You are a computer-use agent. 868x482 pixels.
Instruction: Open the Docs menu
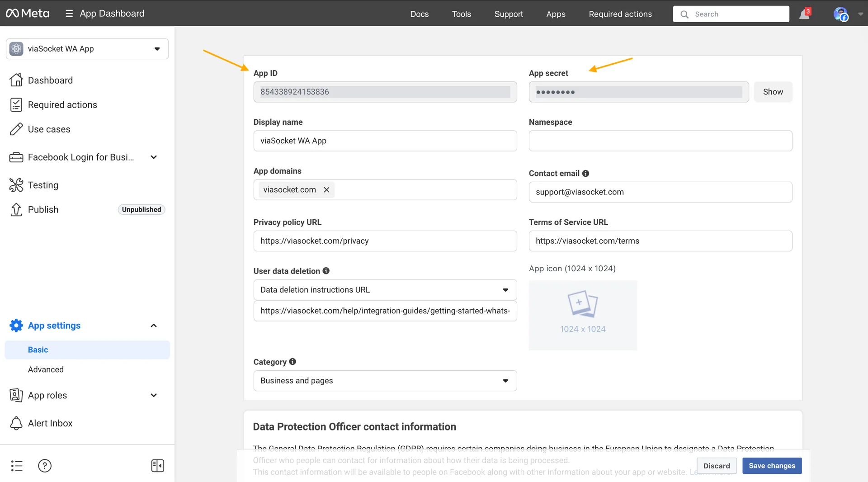pos(419,14)
